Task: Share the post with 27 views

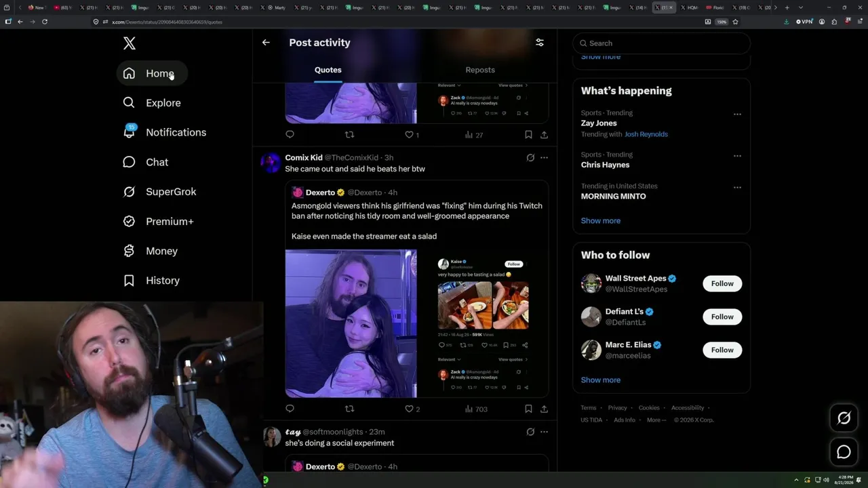Action: (544, 135)
